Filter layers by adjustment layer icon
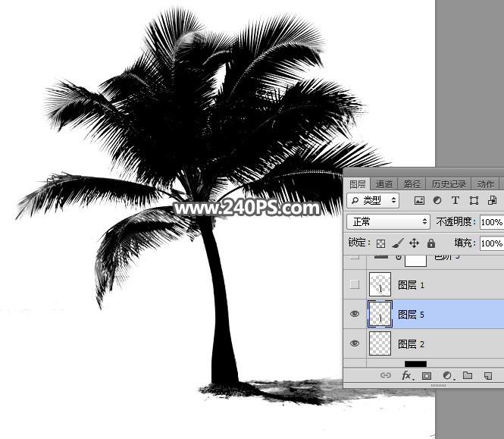 (x=437, y=200)
